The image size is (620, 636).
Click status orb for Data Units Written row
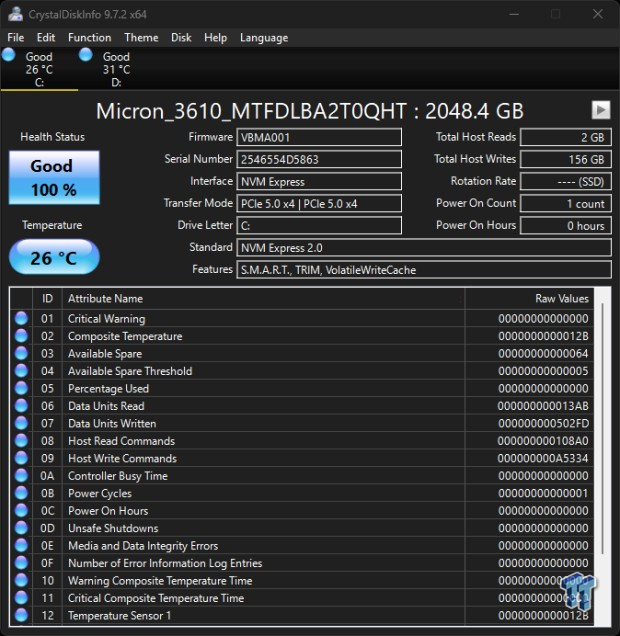coord(21,423)
